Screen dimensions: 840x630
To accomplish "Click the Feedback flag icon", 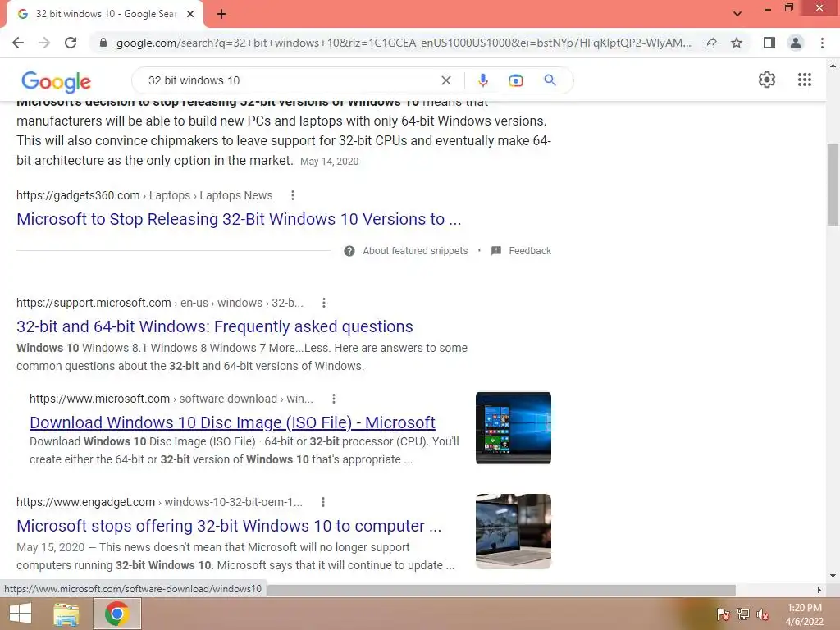I will (496, 251).
